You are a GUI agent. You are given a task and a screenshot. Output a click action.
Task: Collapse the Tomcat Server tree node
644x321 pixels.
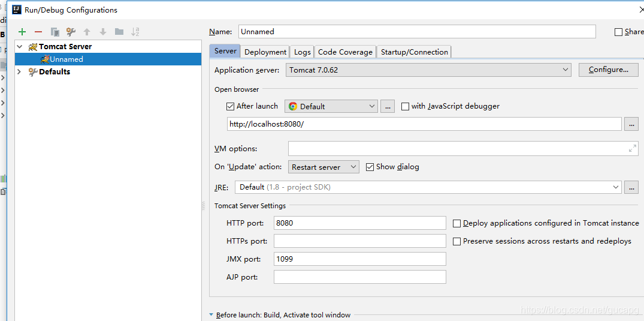(19, 47)
